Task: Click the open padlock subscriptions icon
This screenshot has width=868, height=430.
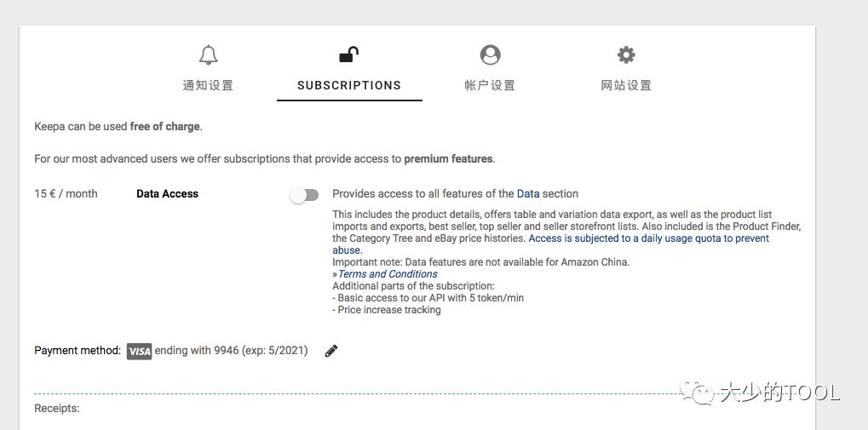Action: (x=348, y=55)
